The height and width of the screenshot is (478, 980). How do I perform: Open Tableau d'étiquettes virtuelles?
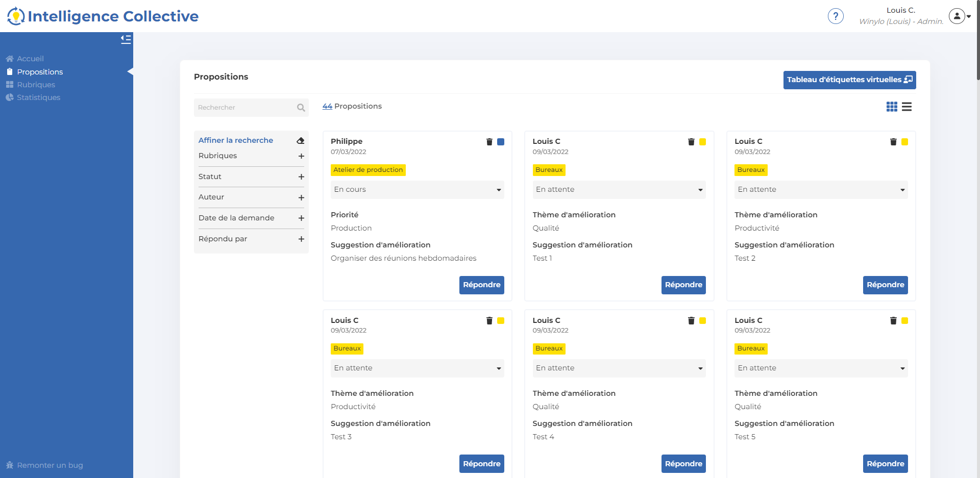849,80
